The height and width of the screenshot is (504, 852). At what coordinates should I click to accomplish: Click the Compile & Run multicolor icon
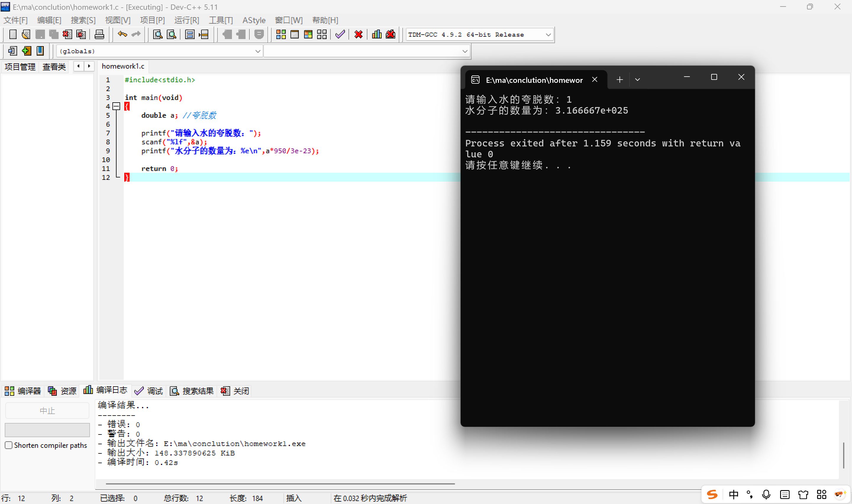tap(308, 34)
